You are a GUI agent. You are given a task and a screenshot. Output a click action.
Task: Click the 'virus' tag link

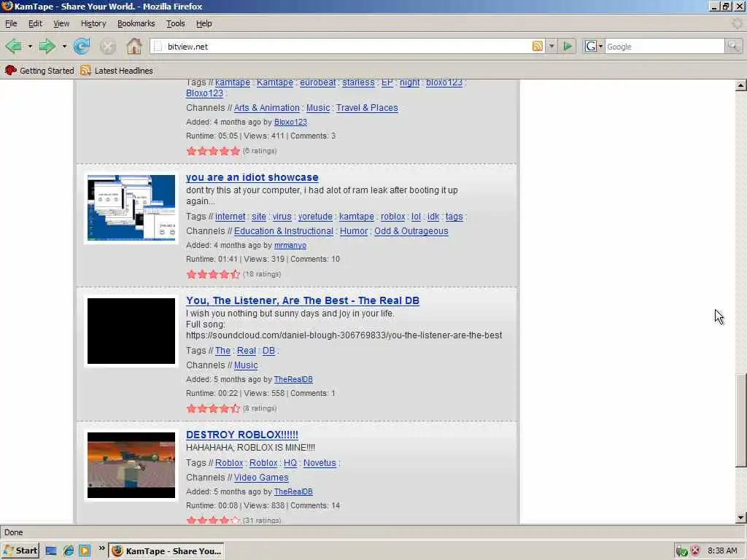coord(282,216)
